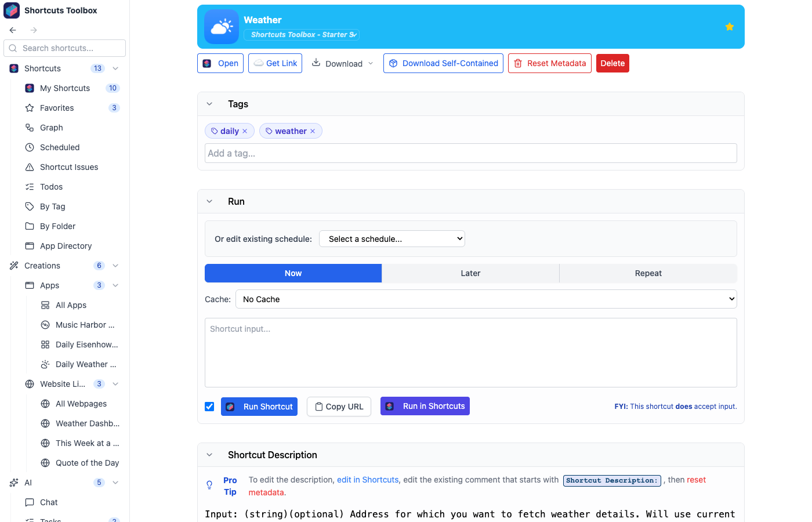This screenshot has height=522, width=812.
Task: Copy the shortcut URL
Action: tap(339, 407)
